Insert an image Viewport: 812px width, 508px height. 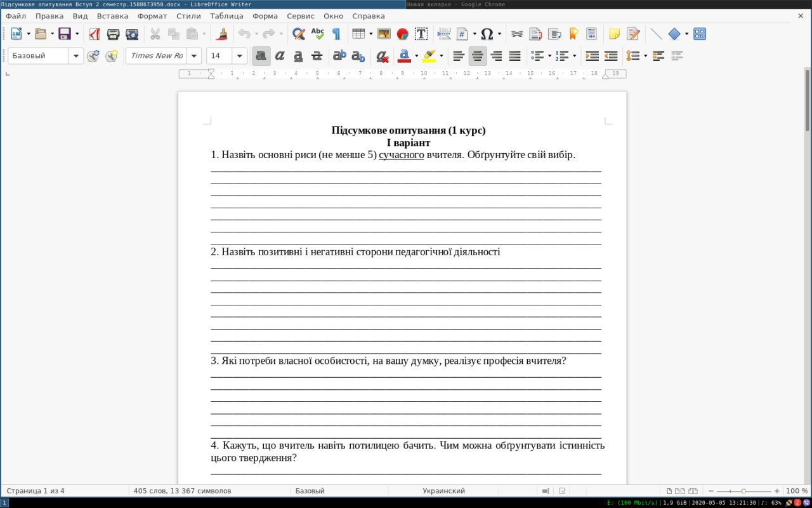384,34
